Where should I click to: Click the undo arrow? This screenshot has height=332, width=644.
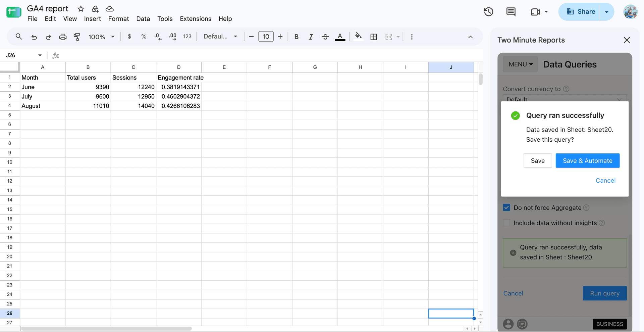coord(34,37)
